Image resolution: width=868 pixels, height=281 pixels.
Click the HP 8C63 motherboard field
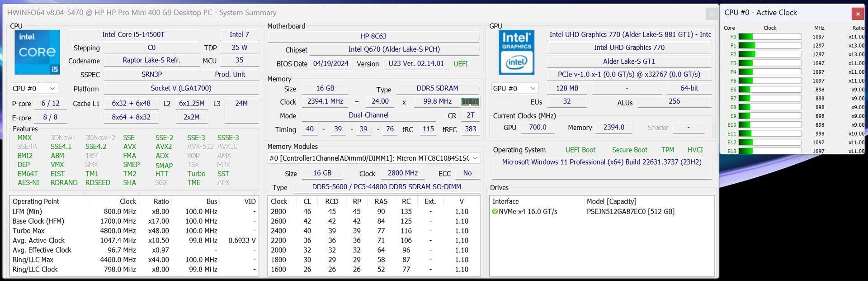coord(373,36)
